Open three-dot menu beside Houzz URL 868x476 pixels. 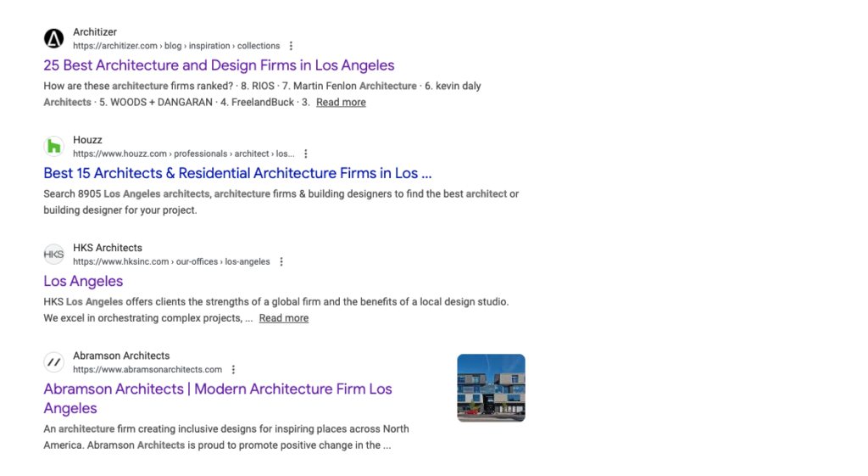[306, 154]
